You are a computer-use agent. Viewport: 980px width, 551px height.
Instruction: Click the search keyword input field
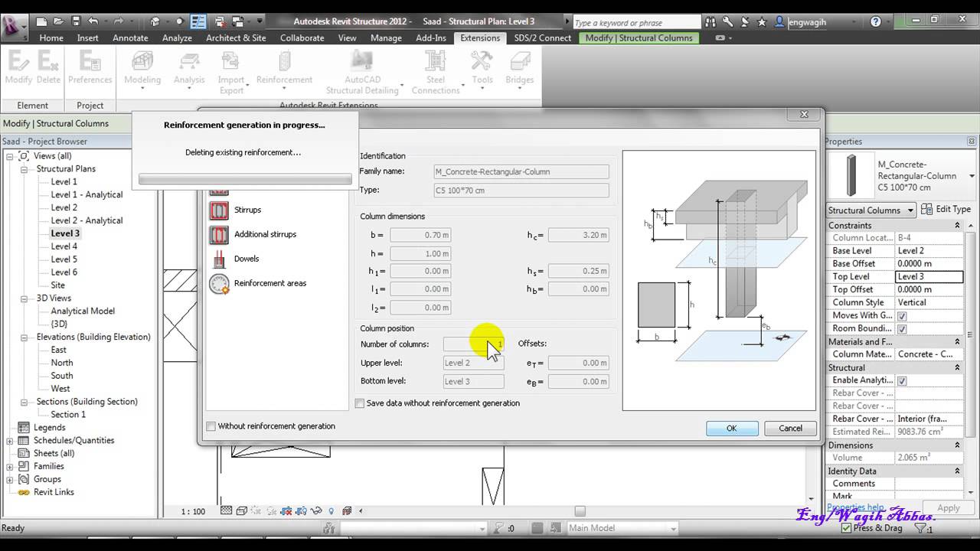pos(635,22)
